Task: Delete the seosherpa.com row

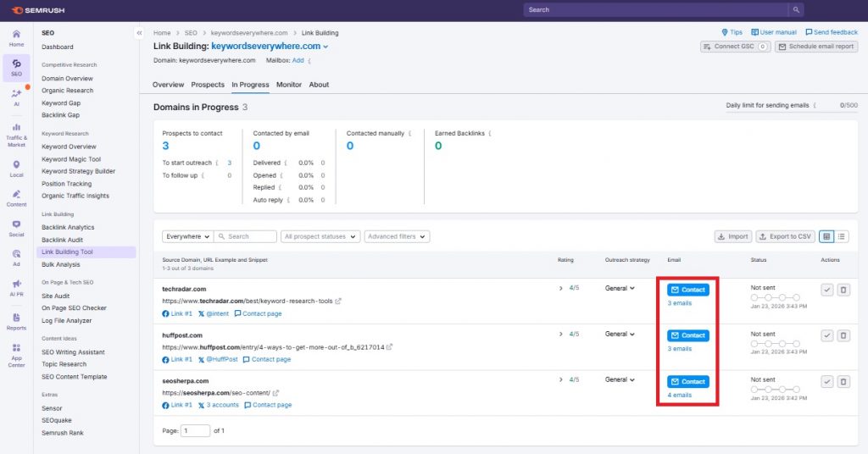Action: tap(843, 381)
